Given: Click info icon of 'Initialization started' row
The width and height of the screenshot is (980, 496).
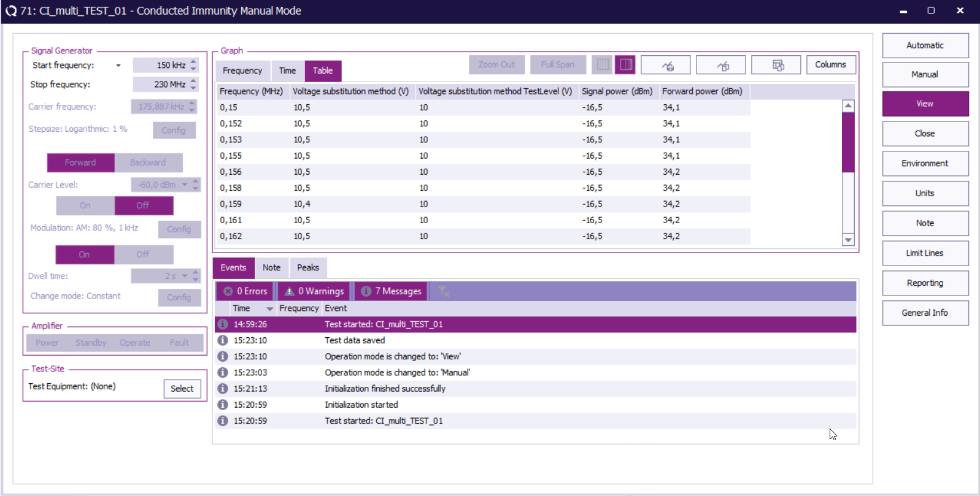Looking at the screenshot, I should pyautogui.click(x=223, y=405).
